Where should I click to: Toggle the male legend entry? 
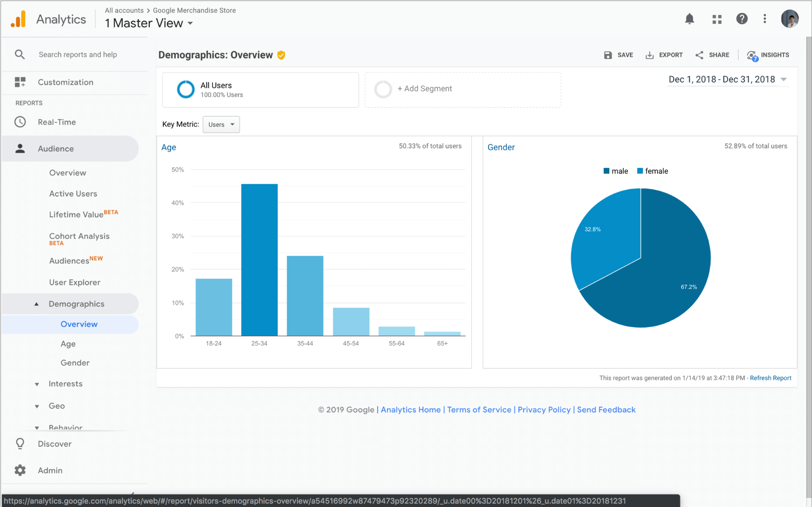pos(615,171)
